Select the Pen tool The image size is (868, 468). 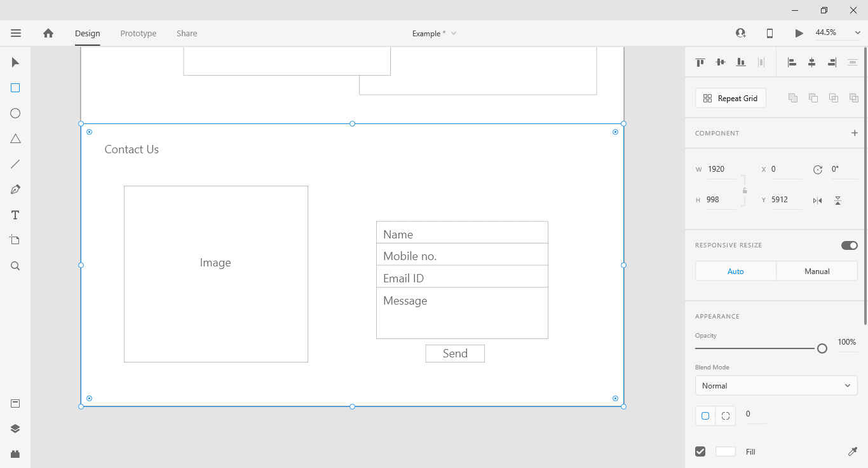point(15,189)
